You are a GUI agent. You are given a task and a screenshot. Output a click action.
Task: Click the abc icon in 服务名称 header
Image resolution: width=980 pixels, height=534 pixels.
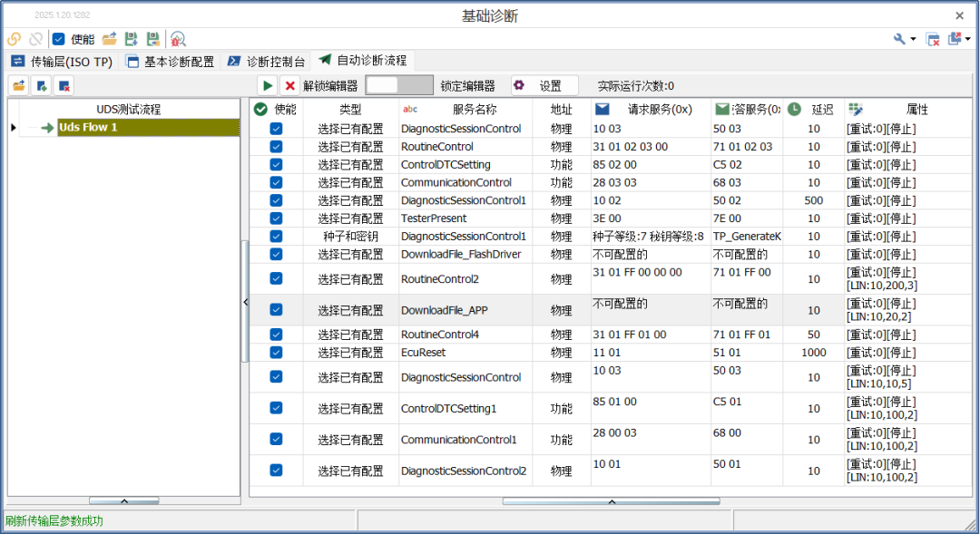410,110
